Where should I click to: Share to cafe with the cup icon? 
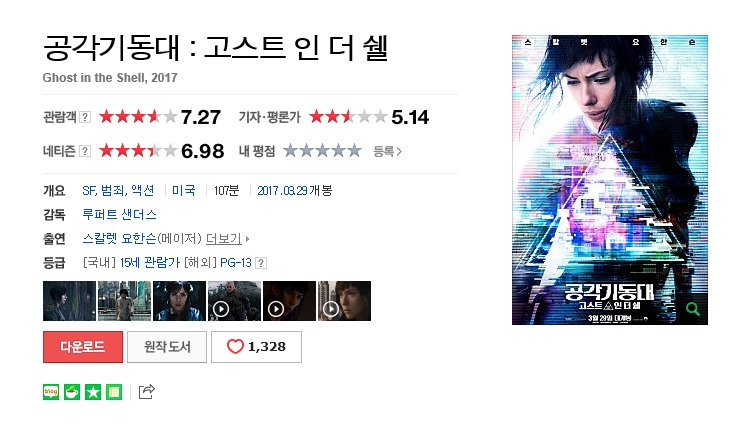(72, 392)
